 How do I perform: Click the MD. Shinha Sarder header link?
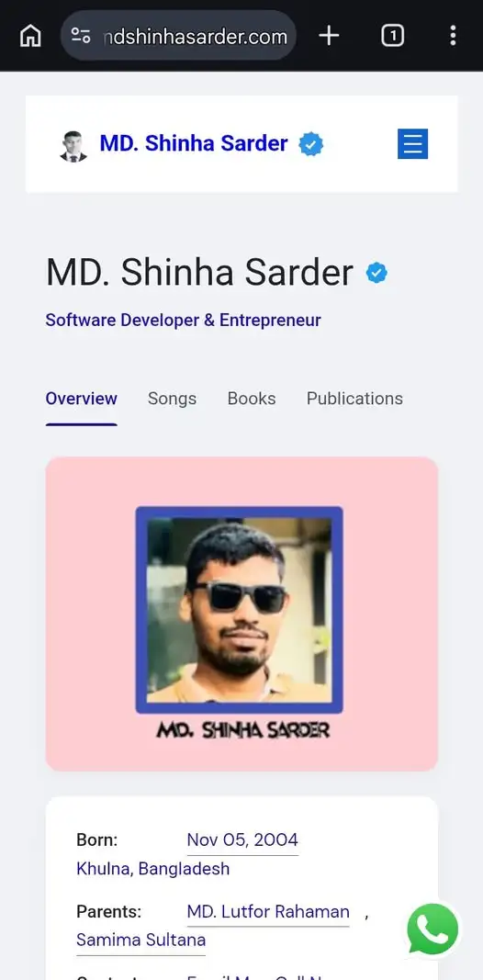(194, 144)
